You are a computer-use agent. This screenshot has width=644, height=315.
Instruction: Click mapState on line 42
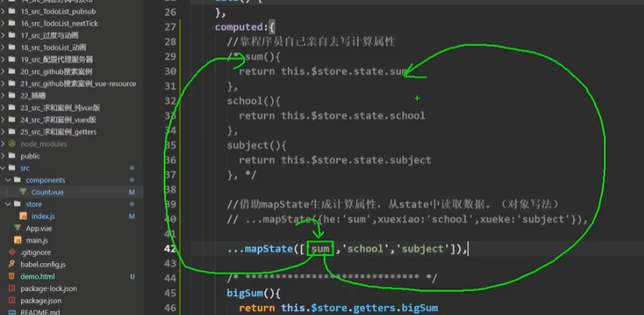(269, 248)
